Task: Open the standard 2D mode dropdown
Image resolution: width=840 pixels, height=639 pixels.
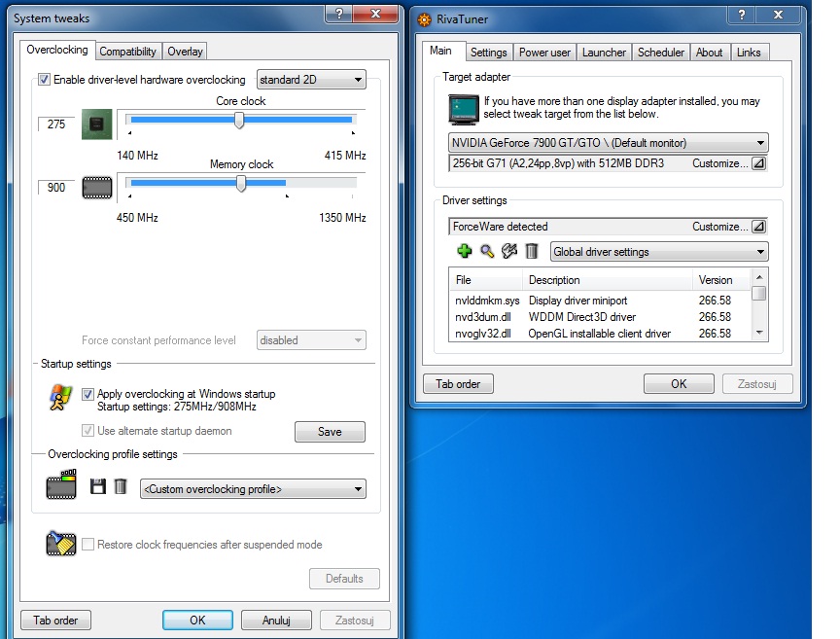Action: 311,80
